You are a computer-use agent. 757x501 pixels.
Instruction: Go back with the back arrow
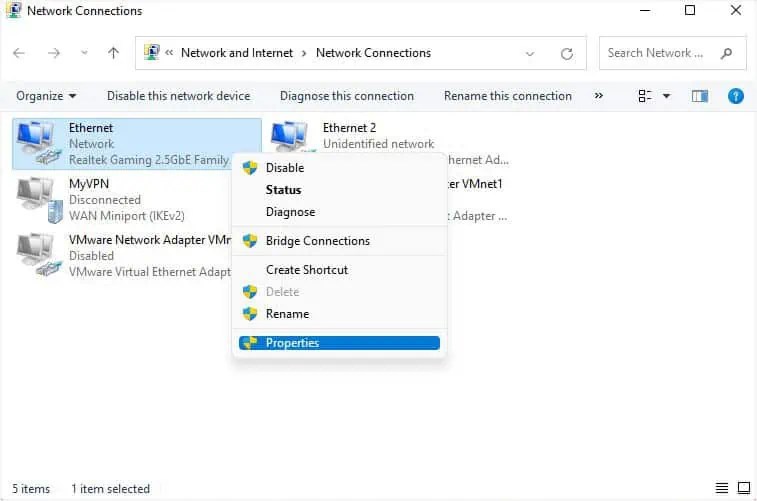(x=19, y=53)
